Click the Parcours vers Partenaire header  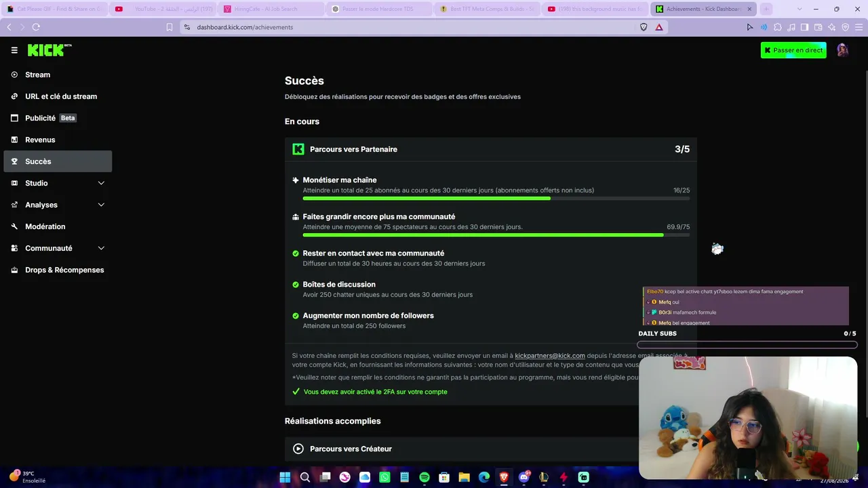[491, 149]
